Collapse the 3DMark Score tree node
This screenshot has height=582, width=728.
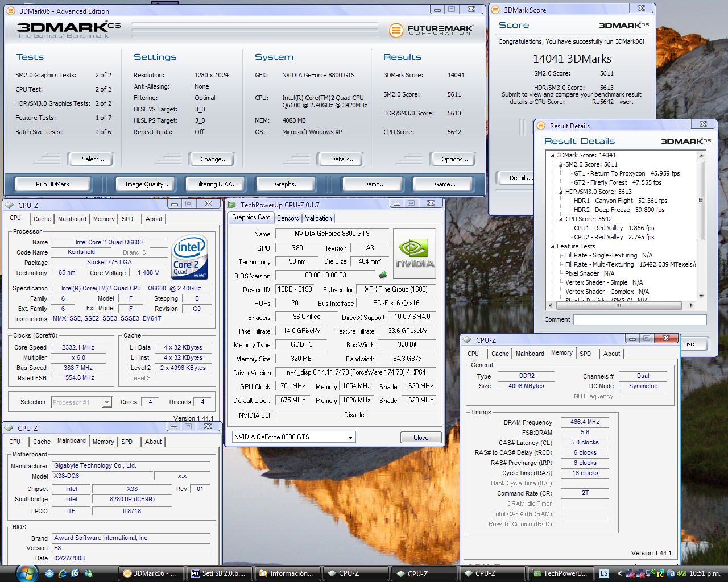click(552, 155)
